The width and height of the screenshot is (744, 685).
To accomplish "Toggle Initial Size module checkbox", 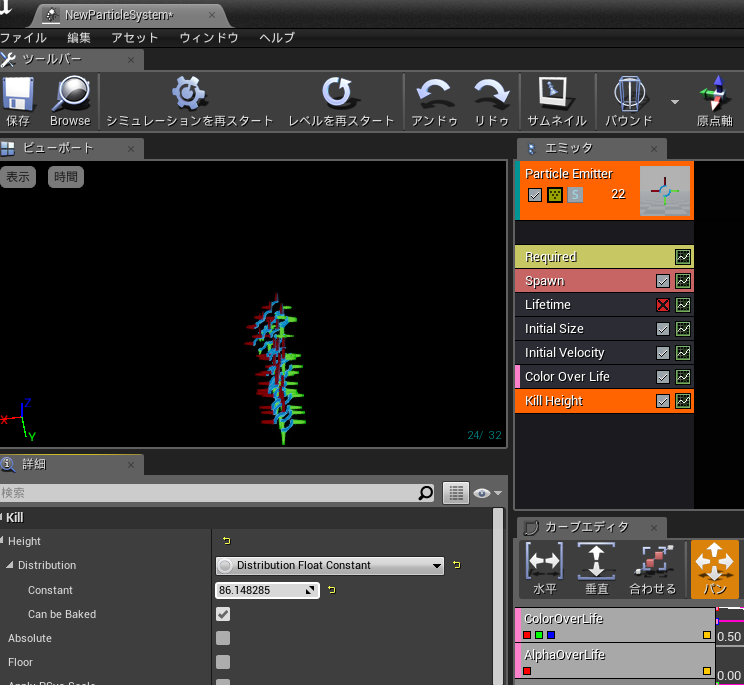I will coord(663,329).
